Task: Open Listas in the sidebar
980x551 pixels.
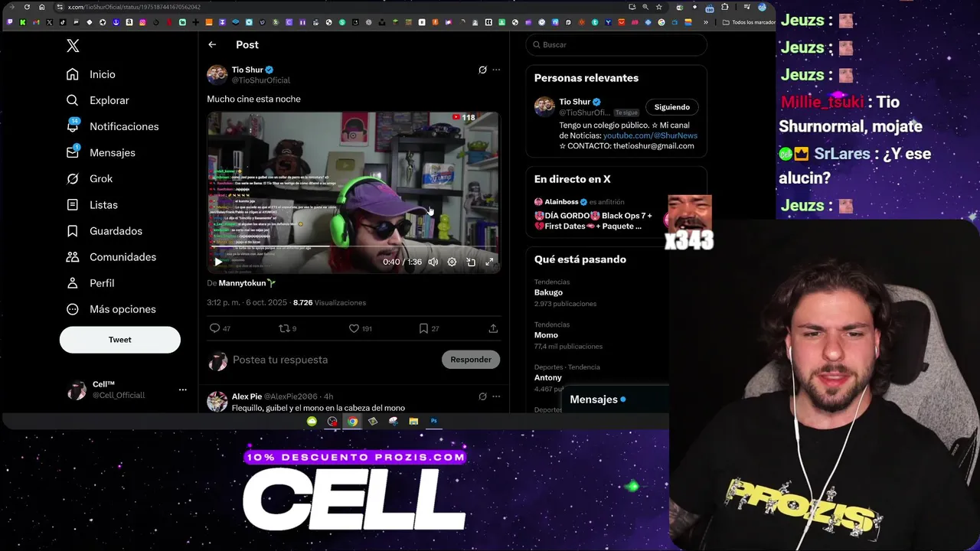Action: [x=92, y=204]
